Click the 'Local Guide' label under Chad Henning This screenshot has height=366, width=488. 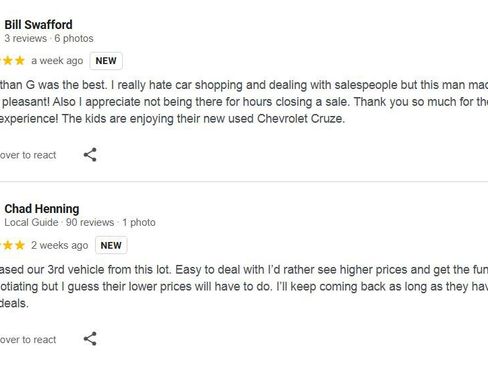pos(31,222)
